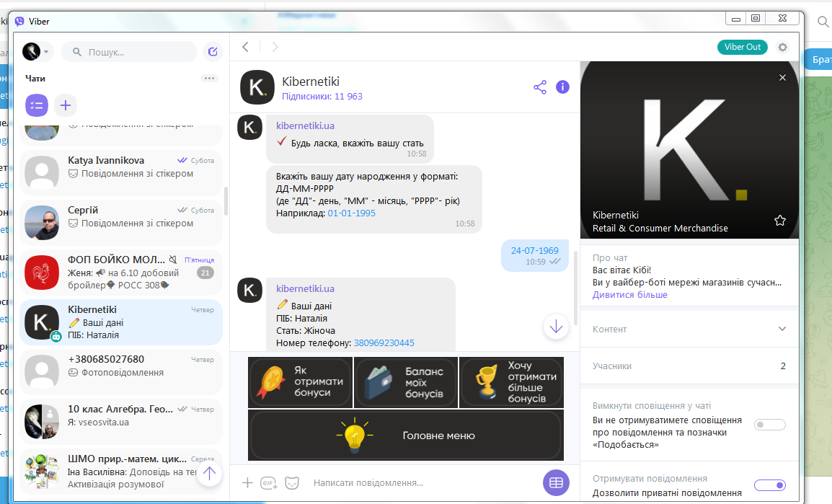The width and height of the screenshot is (832, 504).
Task: Maximize the Viber window
Action: pyautogui.click(x=756, y=19)
